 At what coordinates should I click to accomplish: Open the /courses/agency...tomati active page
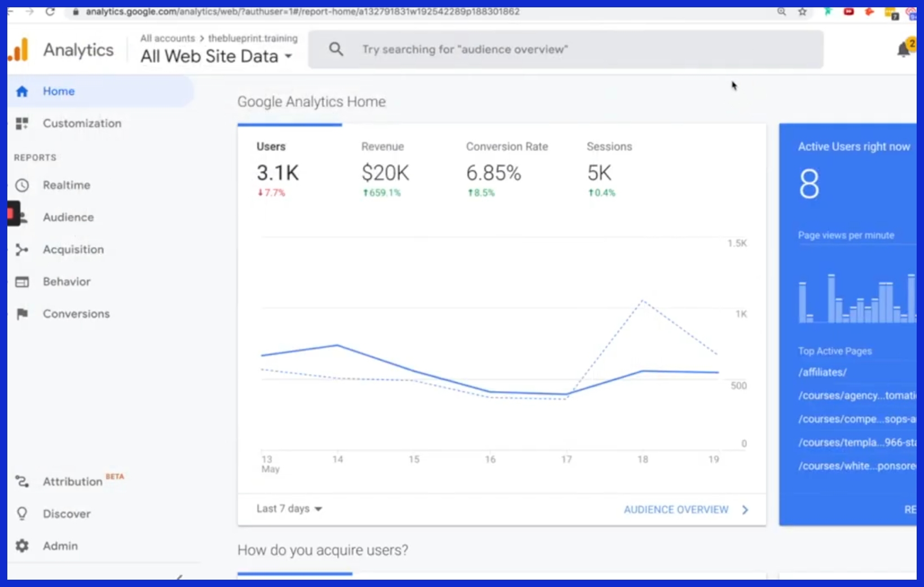click(x=857, y=396)
